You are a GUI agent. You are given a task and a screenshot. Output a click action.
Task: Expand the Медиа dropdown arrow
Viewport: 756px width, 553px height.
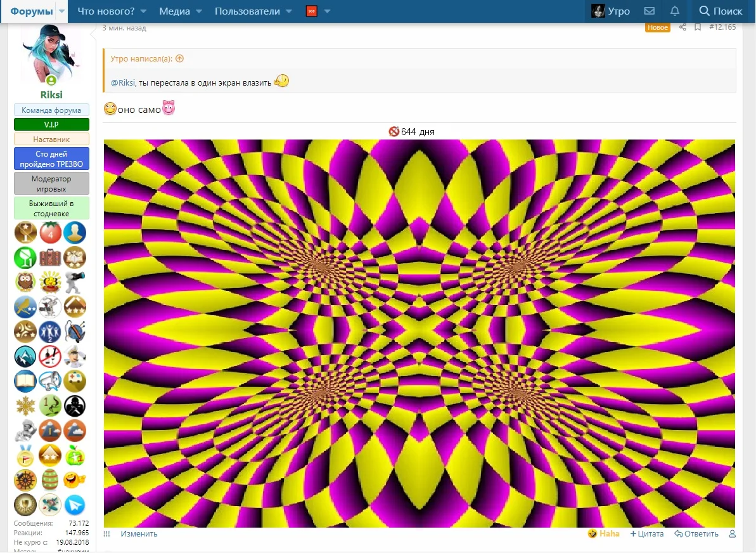pyautogui.click(x=198, y=11)
